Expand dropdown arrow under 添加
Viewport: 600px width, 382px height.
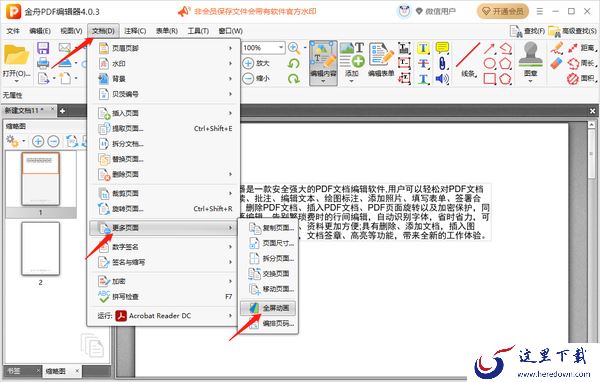point(351,81)
